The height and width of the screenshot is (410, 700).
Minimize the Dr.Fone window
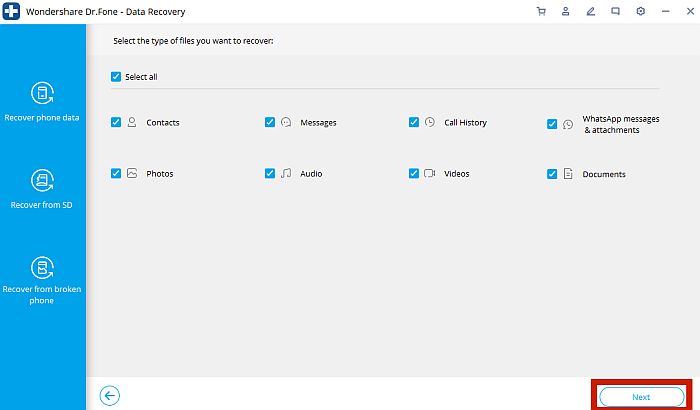pyautogui.click(x=666, y=12)
